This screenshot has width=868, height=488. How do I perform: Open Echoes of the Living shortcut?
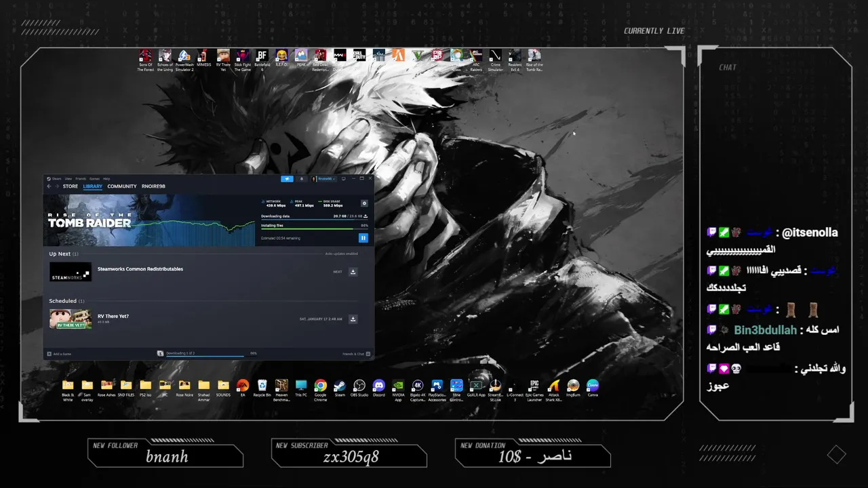pos(165,60)
